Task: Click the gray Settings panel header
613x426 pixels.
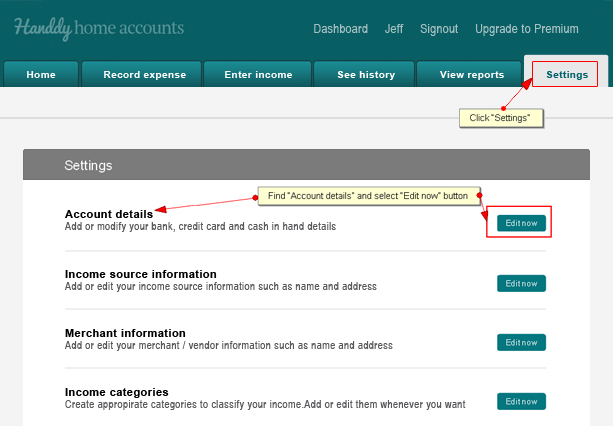Action: (x=306, y=165)
